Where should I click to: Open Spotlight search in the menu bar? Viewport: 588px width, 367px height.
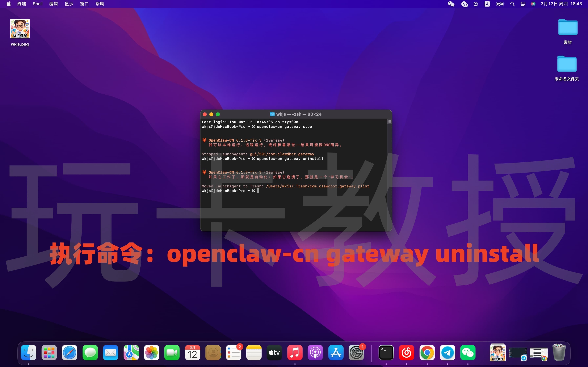512,4
